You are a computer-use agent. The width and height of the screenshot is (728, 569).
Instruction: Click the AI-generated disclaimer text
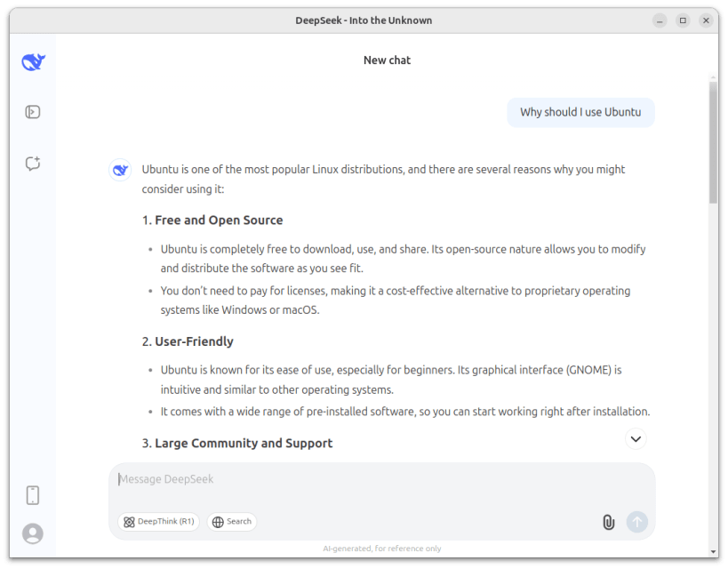381,549
